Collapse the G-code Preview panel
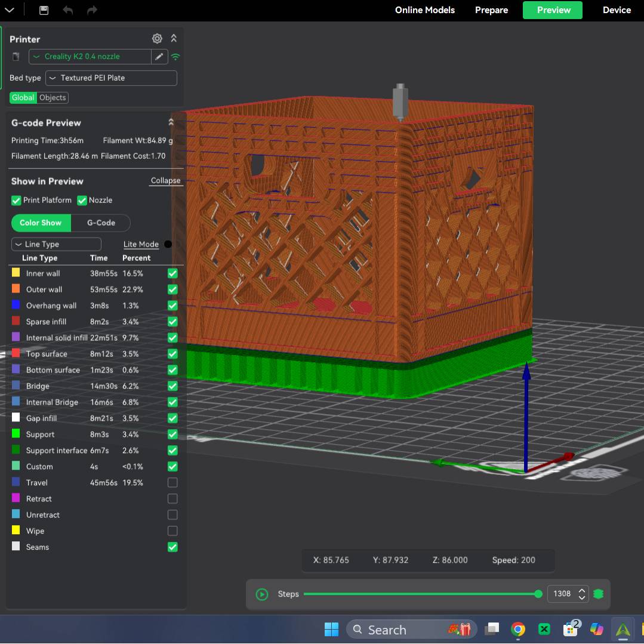This screenshot has height=644, width=644. click(171, 122)
